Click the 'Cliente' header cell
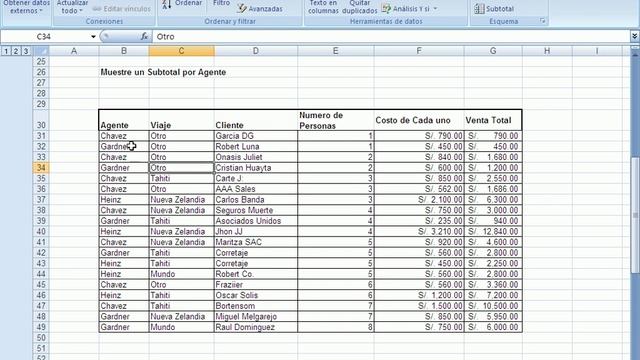 tap(256, 120)
